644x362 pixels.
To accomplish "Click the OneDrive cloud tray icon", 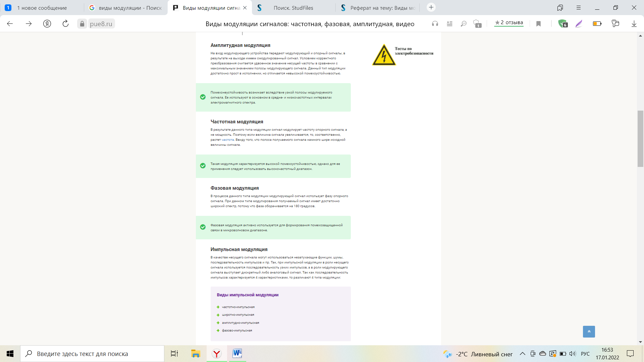I will [x=543, y=354].
